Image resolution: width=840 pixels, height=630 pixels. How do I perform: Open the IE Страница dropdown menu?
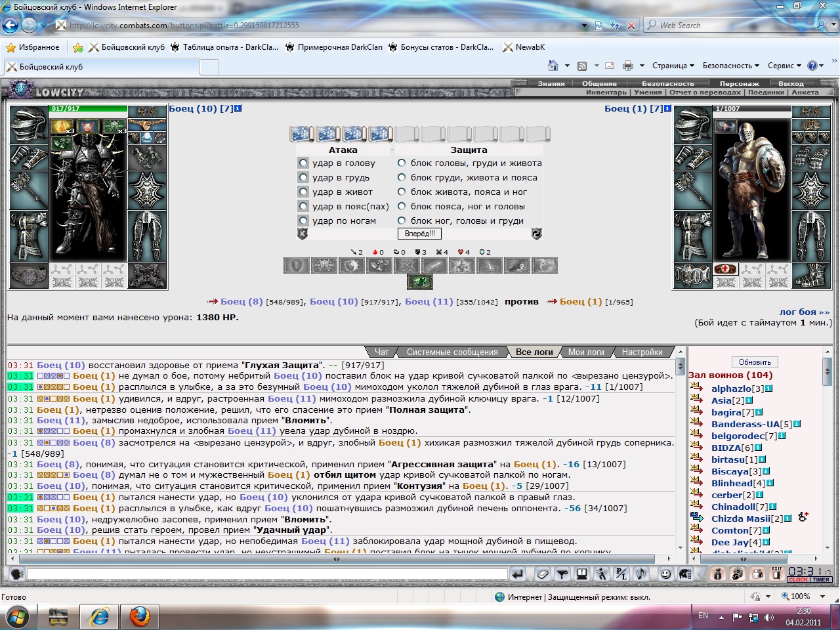[x=673, y=66]
